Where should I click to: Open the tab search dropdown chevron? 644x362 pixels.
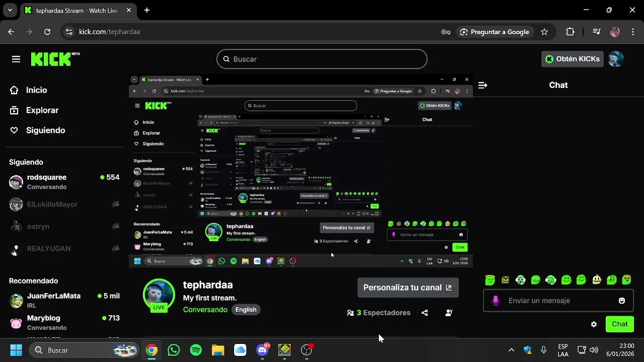[x=10, y=10]
